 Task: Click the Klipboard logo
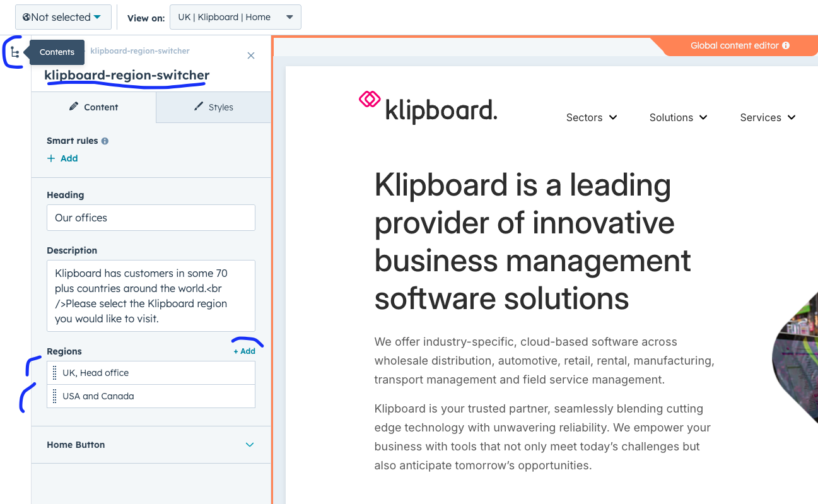(x=428, y=107)
